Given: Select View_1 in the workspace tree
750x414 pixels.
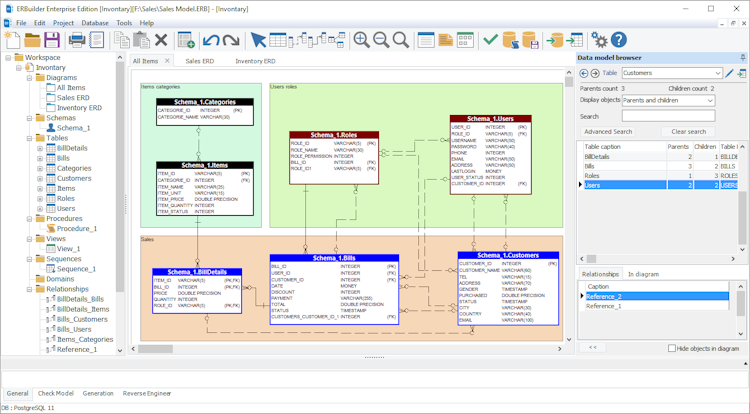Looking at the screenshot, I should [x=68, y=249].
